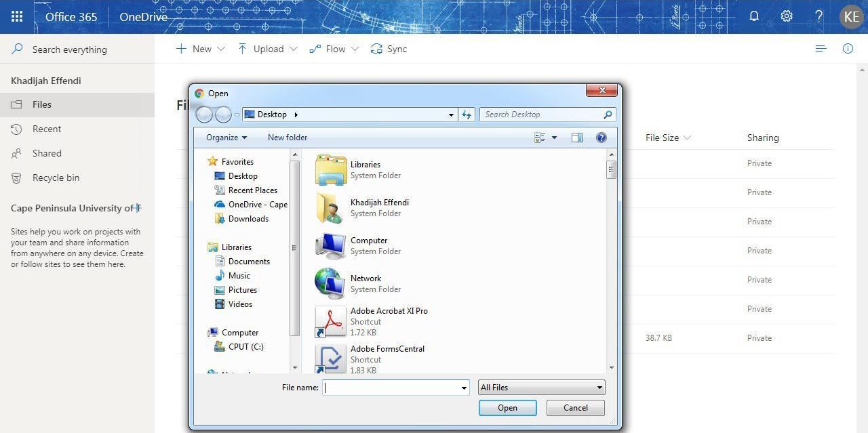Viewport: 868px width, 433px height.
Task: Toggle the preview pane icon in dialog
Action: coord(577,138)
